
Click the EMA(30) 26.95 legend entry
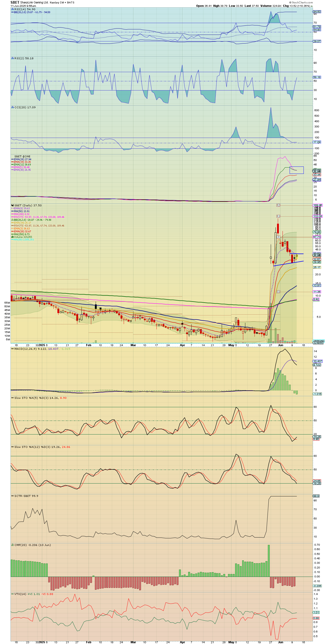pos(21,170)
